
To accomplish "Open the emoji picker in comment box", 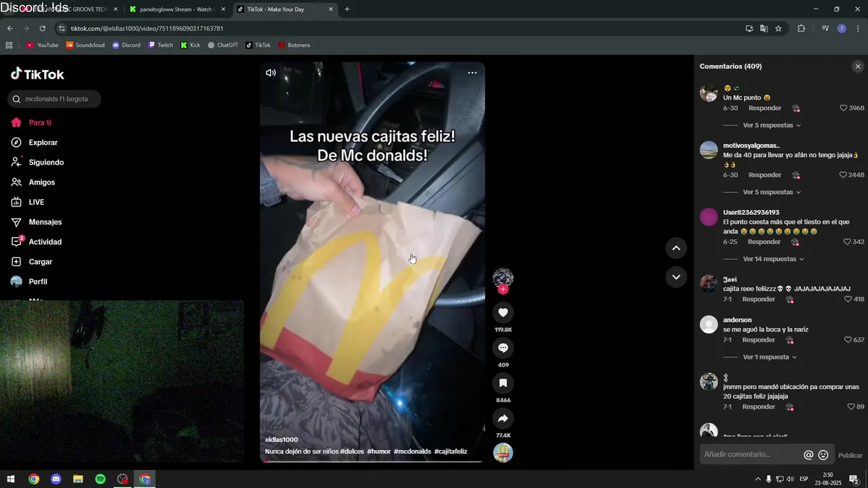I will (823, 455).
